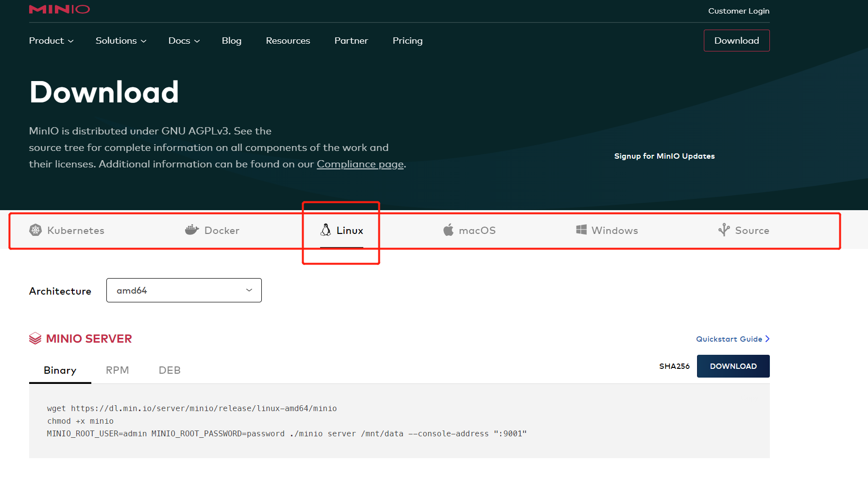Open the Blog page
Viewport: 868px width, 480px height.
click(x=232, y=41)
